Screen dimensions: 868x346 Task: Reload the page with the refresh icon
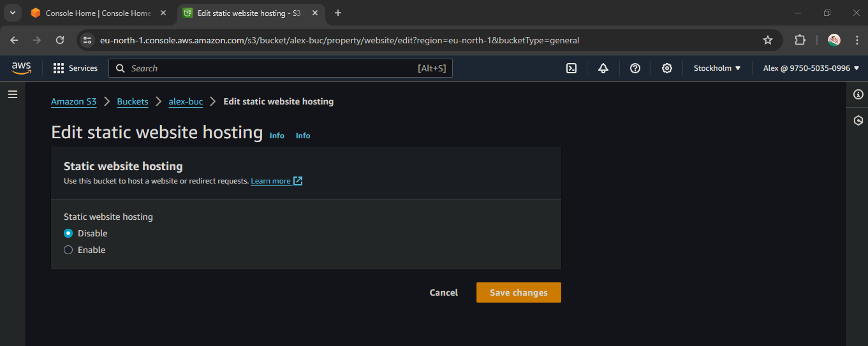60,40
